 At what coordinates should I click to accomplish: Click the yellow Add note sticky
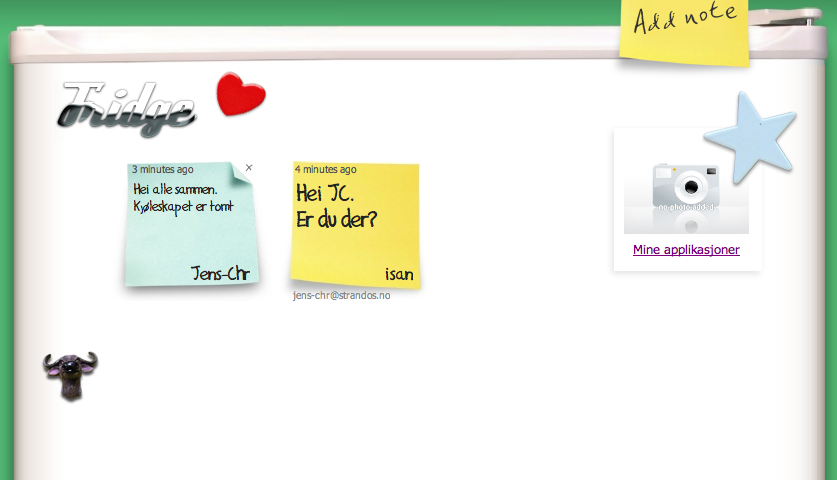[x=684, y=30]
